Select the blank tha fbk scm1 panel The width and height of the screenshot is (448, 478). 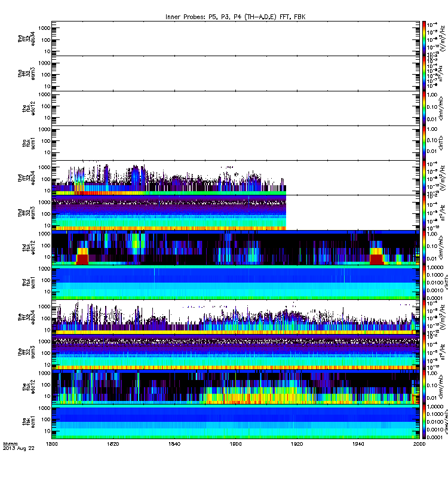[x=235, y=143]
